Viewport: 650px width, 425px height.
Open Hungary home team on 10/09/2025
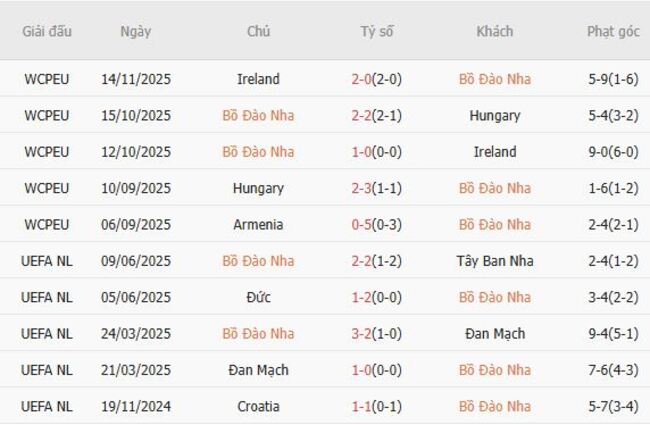click(x=258, y=188)
